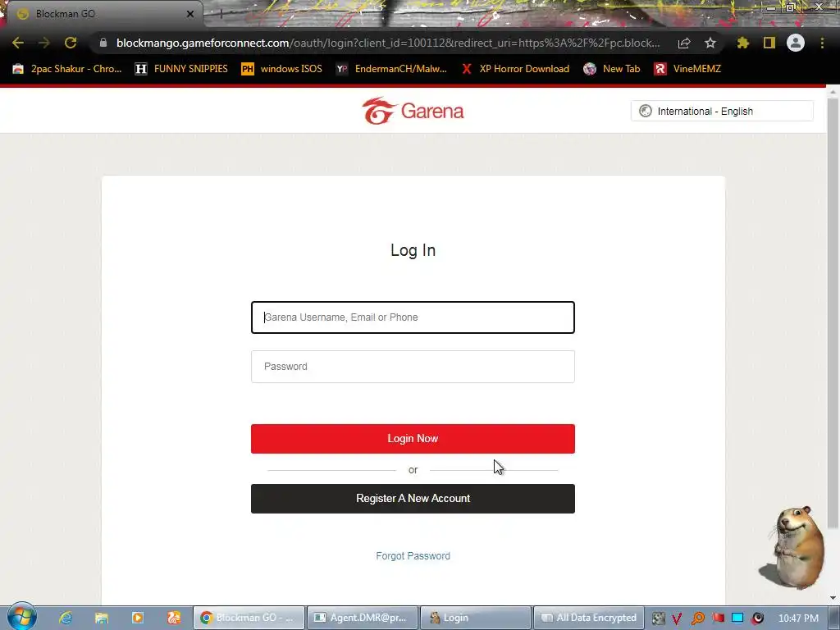Open windows ISOS bookmark
Screen dimensions: 840x630
[x=282, y=69]
